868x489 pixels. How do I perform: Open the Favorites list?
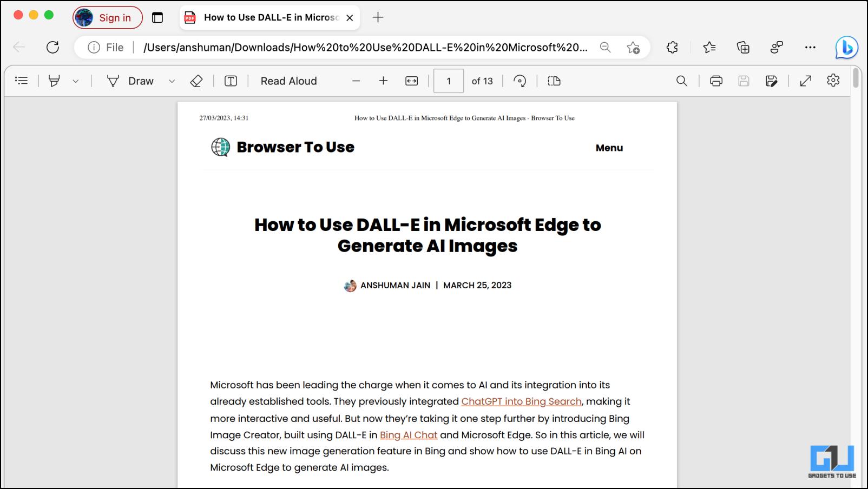click(709, 48)
